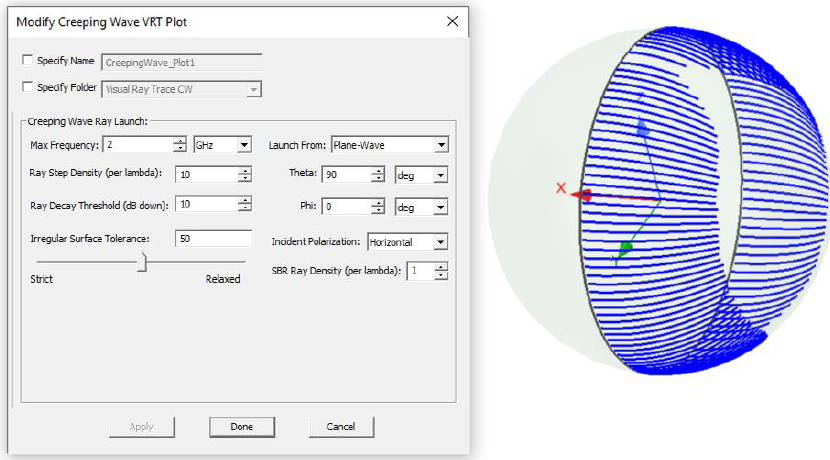This screenshot has height=460, width=830.
Task: Click the Relaxed label under the slider
Action: [x=223, y=279]
